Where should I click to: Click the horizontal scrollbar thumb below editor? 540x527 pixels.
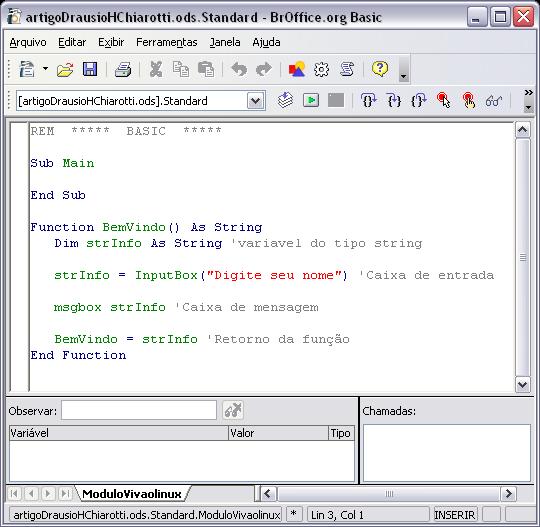(x=388, y=494)
